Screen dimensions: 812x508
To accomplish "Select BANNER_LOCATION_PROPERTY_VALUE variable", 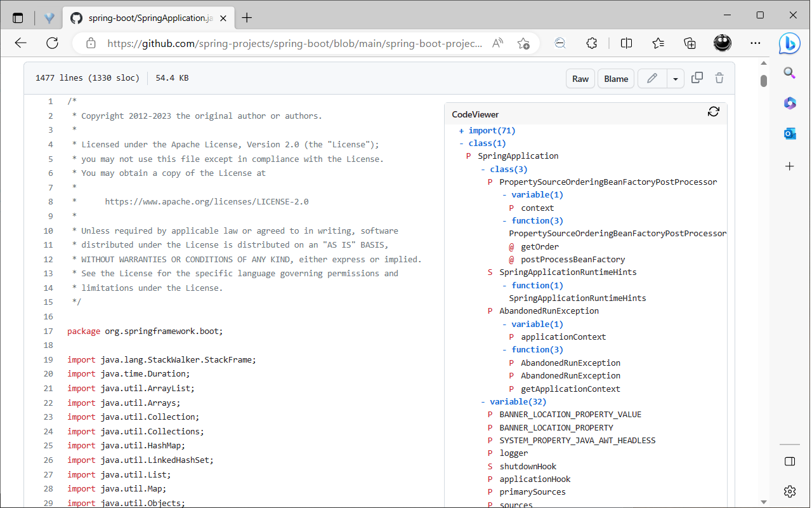I will [x=570, y=415].
